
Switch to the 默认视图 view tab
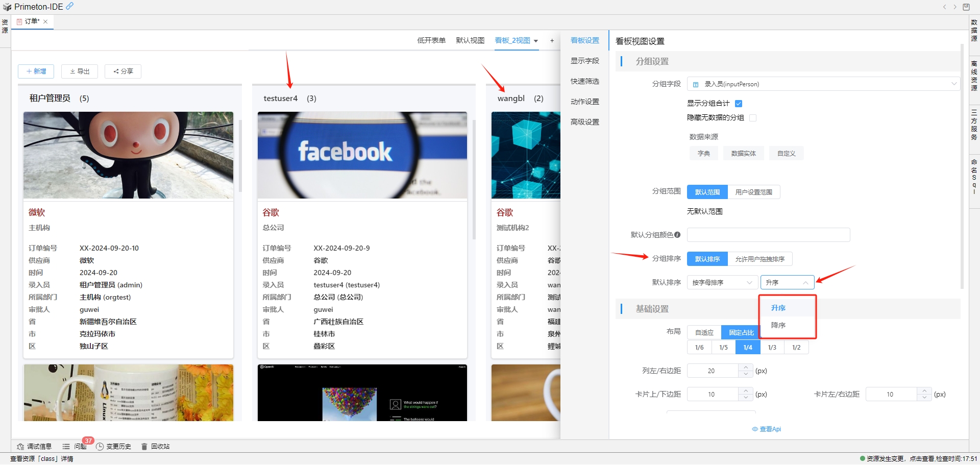pyautogui.click(x=470, y=41)
